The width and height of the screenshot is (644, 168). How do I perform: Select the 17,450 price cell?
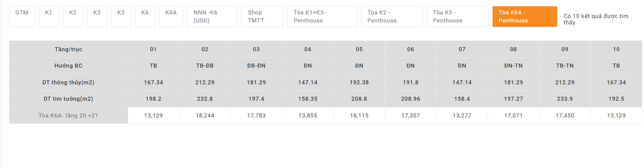click(565, 115)
